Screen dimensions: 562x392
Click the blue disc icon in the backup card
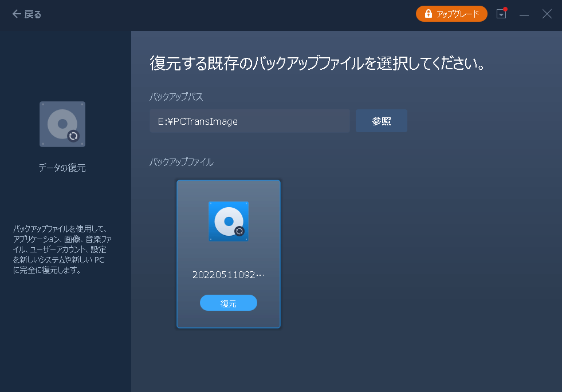click(227, 220)
